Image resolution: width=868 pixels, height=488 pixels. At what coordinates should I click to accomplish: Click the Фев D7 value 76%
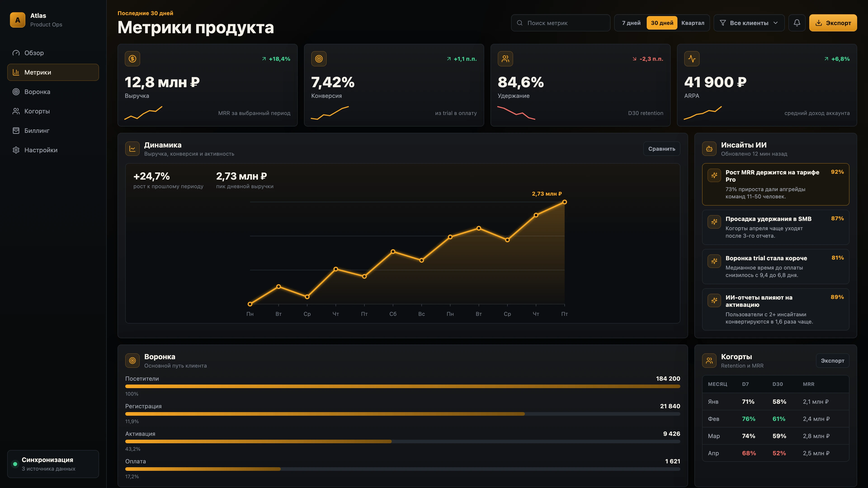tap(748, 419)
